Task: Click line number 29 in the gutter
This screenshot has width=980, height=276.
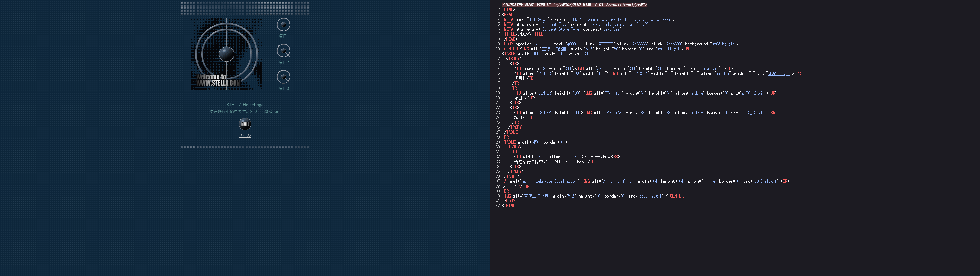Action: coord(498,142)
